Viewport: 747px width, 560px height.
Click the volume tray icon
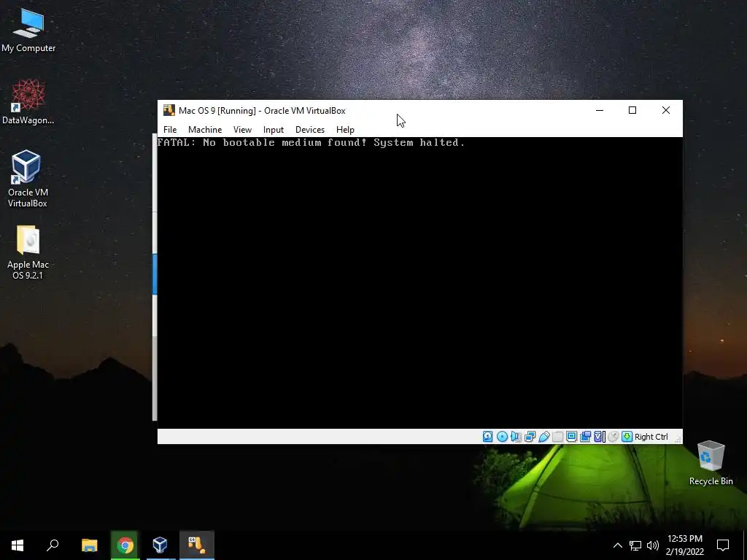point(653,545)
